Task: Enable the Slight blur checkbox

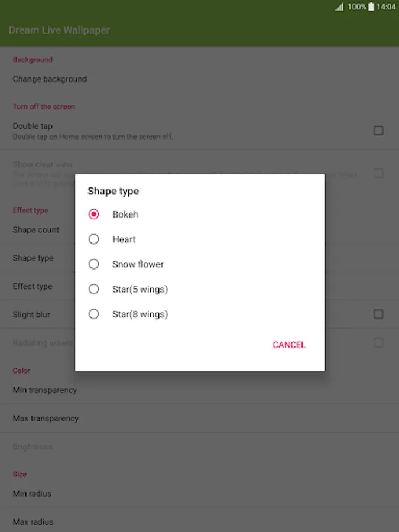Action: [x=378, y=314]
